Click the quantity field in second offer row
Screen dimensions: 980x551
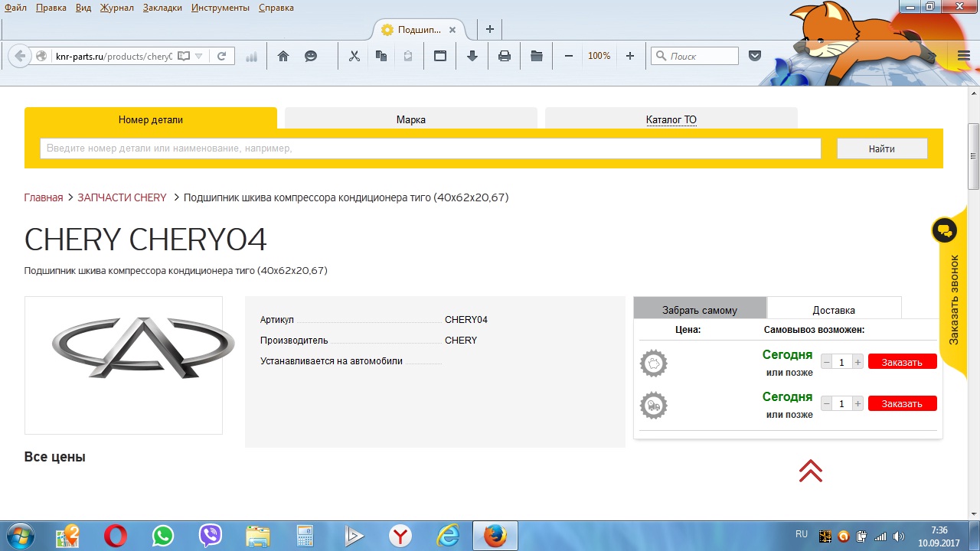click(842, 403)
